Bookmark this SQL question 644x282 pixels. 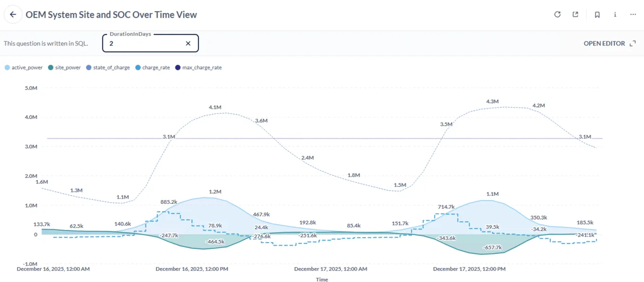click(x=597, y=14)
